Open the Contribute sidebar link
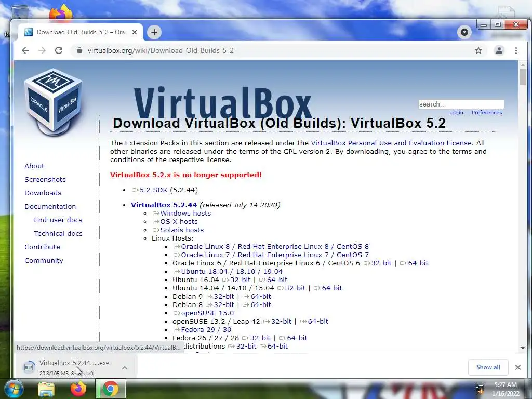This screenshot has width=532, height=399. pos(42,247)
